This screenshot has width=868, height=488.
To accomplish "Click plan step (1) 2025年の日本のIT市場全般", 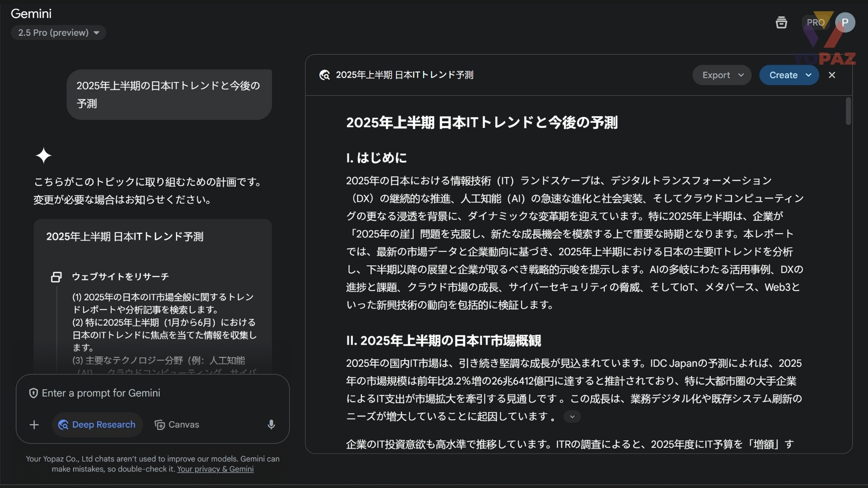I will pyautogui.click(x=163, y=303).
